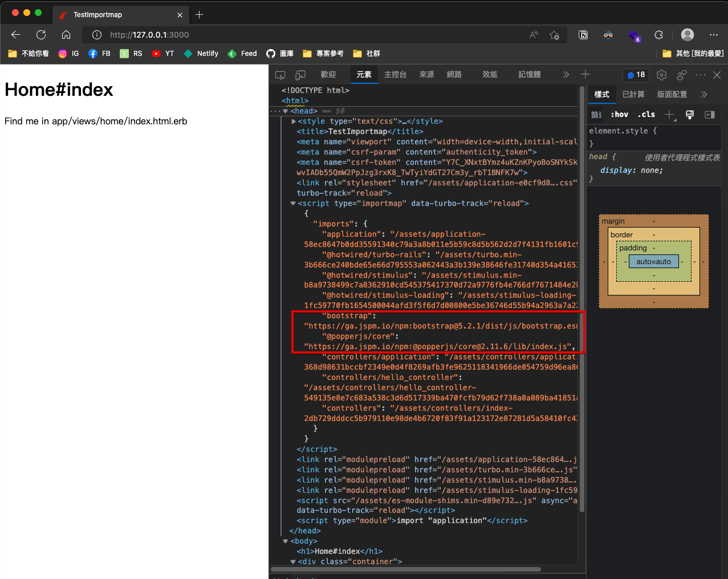Collapse the div container node
This screenshot has height=579, width=728.
click(x=293, y=562)
